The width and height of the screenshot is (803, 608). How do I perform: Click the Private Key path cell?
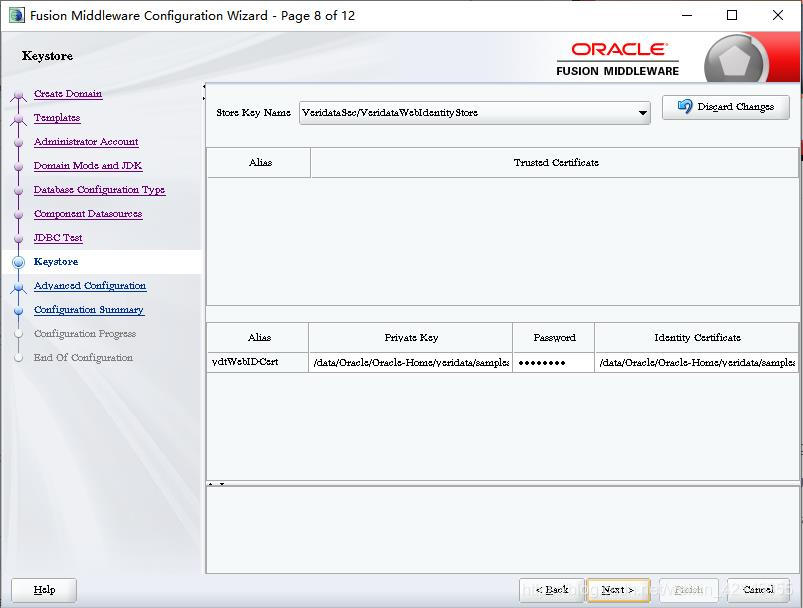410,362
